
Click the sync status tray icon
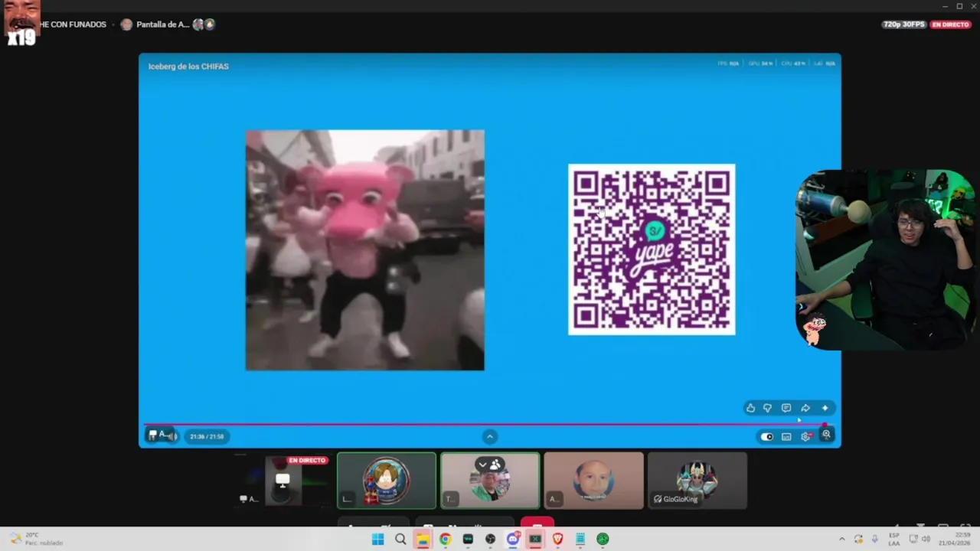tap(858, 540)
